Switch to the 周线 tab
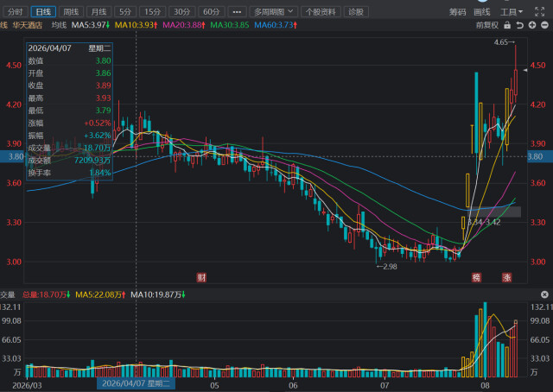Image resolution: width=553 pixels, height=392 pixels. (x=71, y=12)
